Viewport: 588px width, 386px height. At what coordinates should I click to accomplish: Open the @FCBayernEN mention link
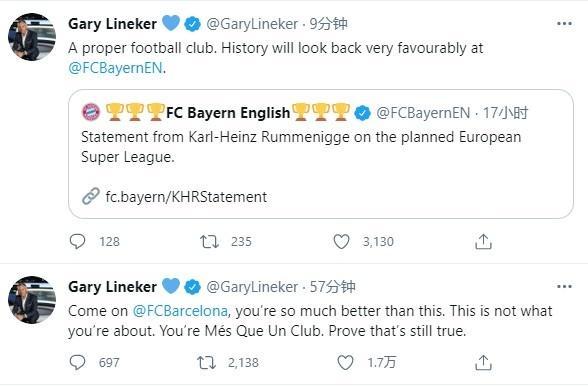tap(116, 68)
